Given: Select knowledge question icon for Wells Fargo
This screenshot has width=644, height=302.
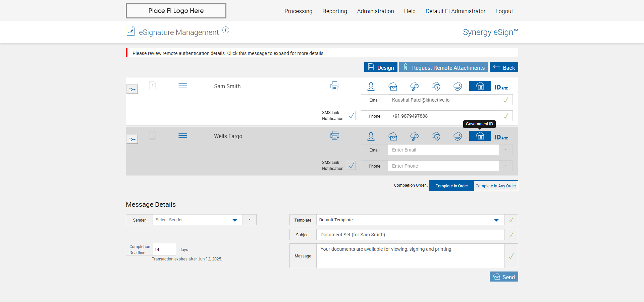Looking at the screenshot, I should point(436,136).
